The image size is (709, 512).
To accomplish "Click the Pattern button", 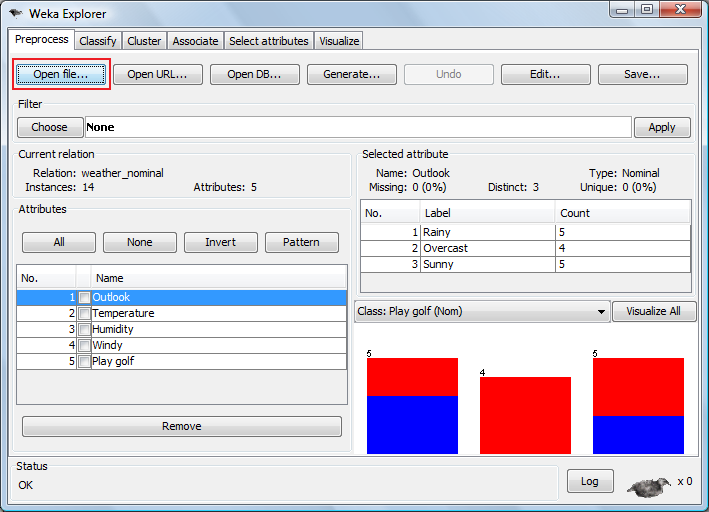I will coord(302,242).
